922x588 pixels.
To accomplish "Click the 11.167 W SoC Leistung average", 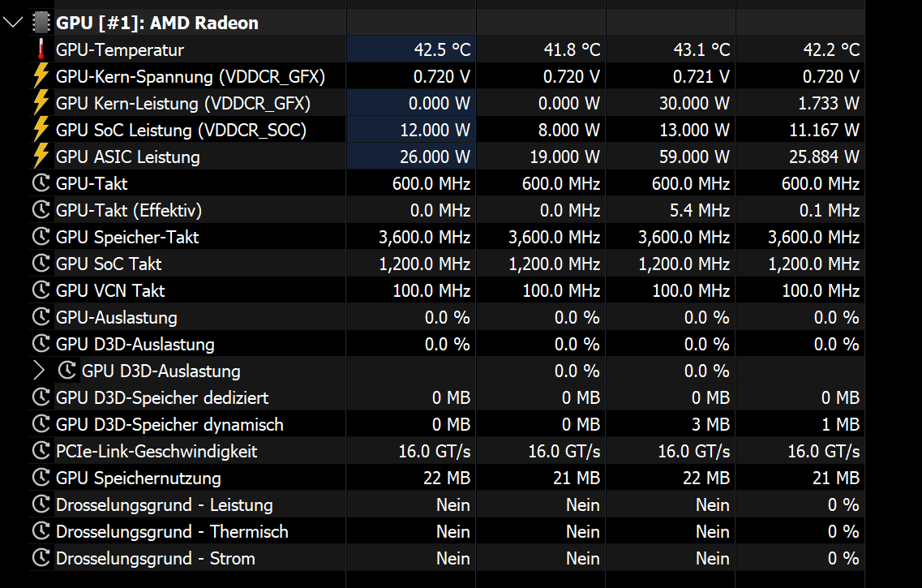I will [x=825, y=130].
